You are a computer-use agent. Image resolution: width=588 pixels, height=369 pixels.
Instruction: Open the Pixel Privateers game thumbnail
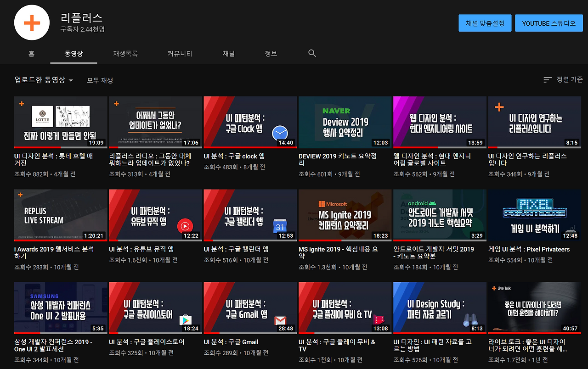[x=535, y=215]
